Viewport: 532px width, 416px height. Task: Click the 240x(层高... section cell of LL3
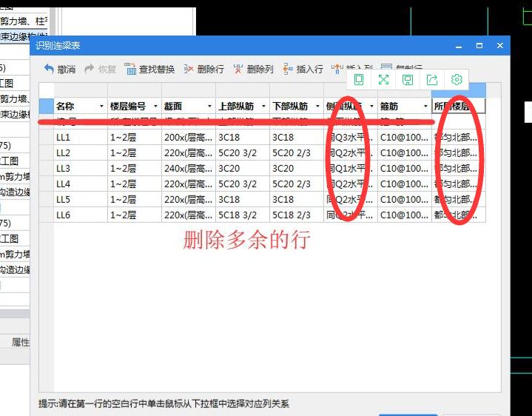click(188, 168)
